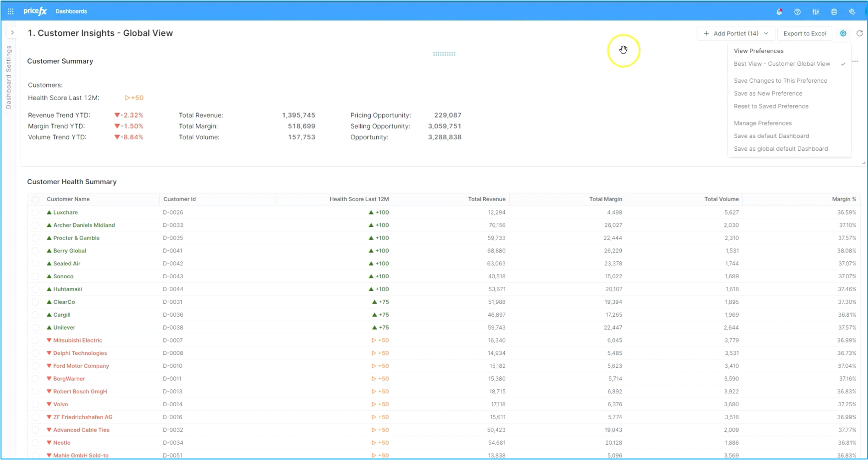
Task: Select the Luxcare row checkbox
Action: point(35,213)
